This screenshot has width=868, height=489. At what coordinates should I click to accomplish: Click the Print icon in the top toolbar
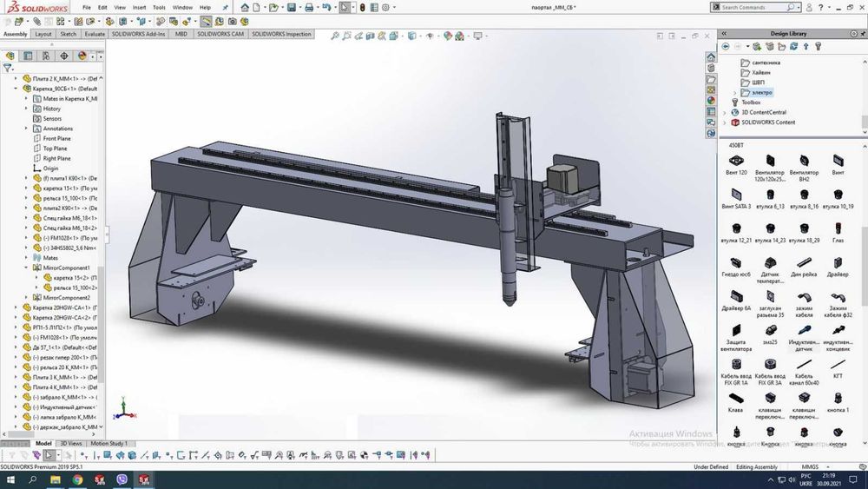pos(310,7)
